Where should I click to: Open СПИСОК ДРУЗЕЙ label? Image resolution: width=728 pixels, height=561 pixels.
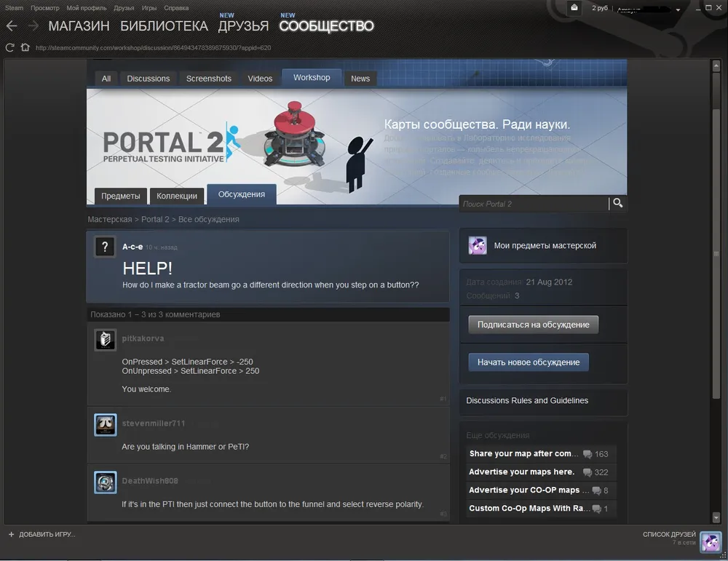(669, 534)
